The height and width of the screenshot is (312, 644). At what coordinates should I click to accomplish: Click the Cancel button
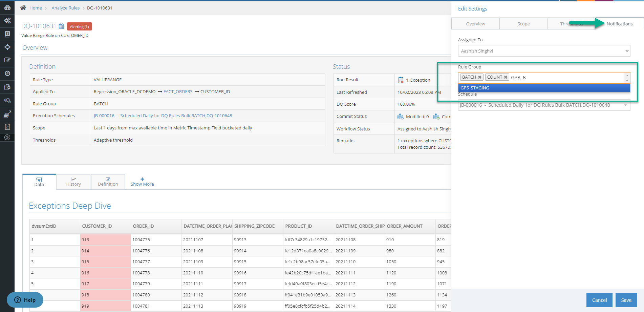(x=599, y=300)
